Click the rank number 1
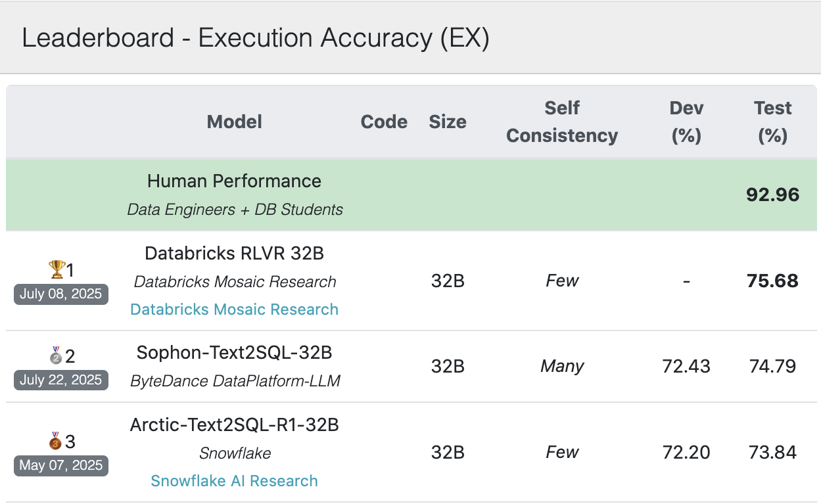This screenshot has width=821, height=504. [70, 270]
